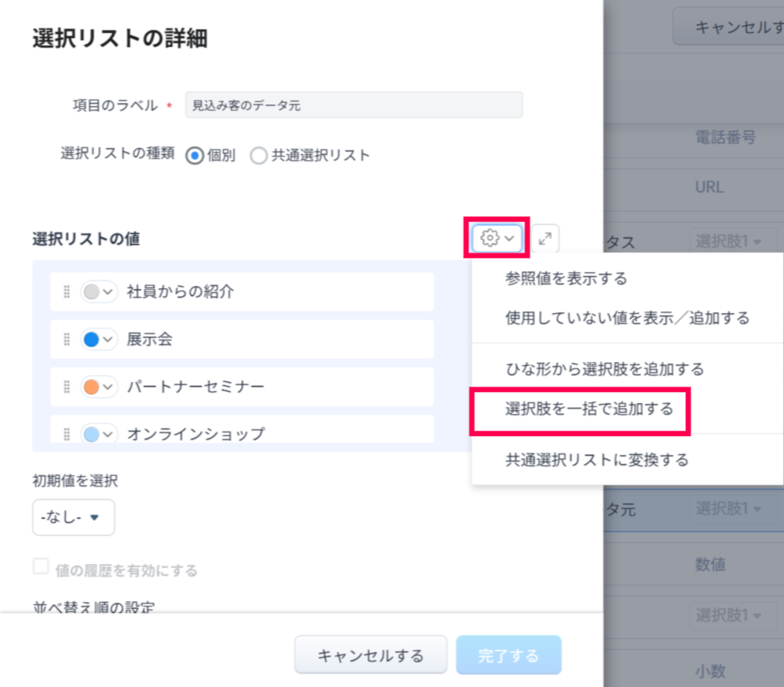Click drag handle for パートナーセミナー
Image resolution: width=784 pixels, height=687 pixels.
(x=67, y=387)
